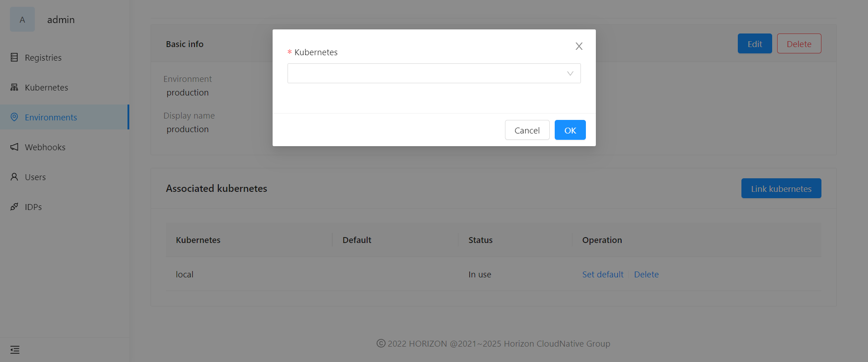Click the copyright footer text
The image size is (868, 362).
(493, 343)
